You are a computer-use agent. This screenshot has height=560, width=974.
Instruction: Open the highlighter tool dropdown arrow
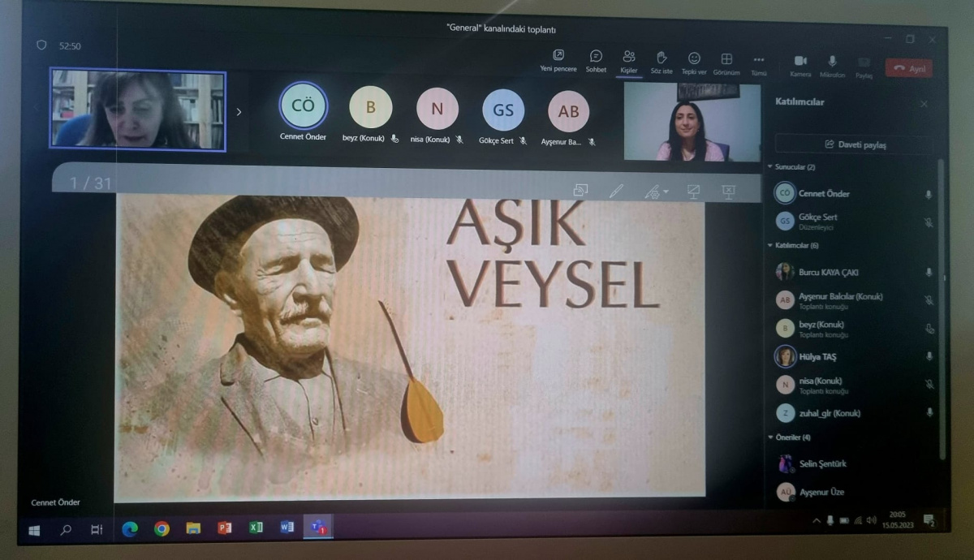pyautogui.click(x=666, y=192)
